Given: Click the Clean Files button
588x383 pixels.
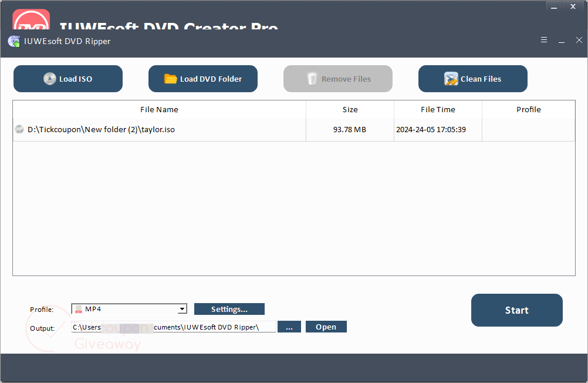Looking at the screenshot, I should (473, 79).
